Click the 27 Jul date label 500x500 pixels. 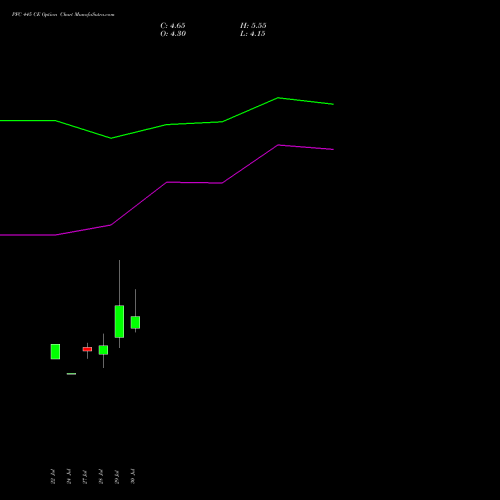[85, 477]
